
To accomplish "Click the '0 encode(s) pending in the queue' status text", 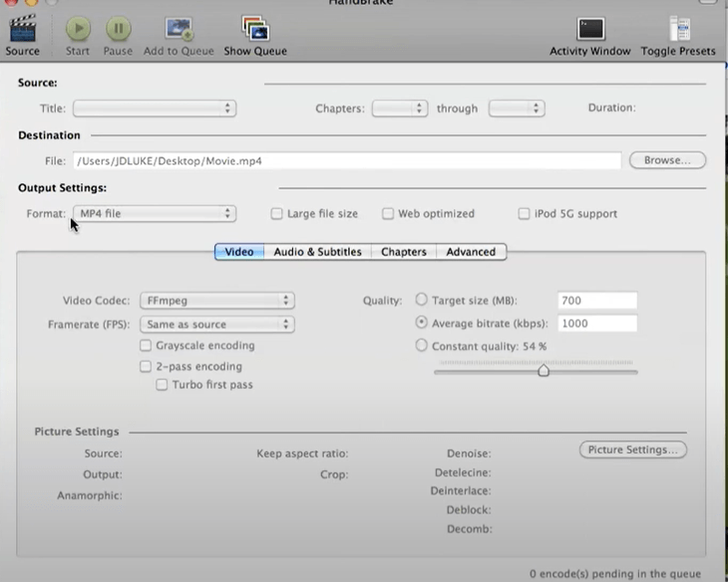I will [x=615, y=574].
